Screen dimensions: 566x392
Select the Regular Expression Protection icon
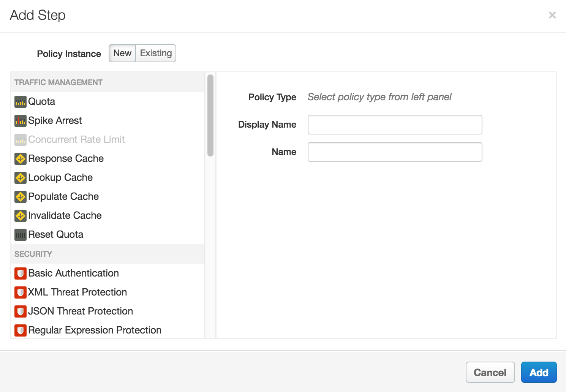[20, 330]
